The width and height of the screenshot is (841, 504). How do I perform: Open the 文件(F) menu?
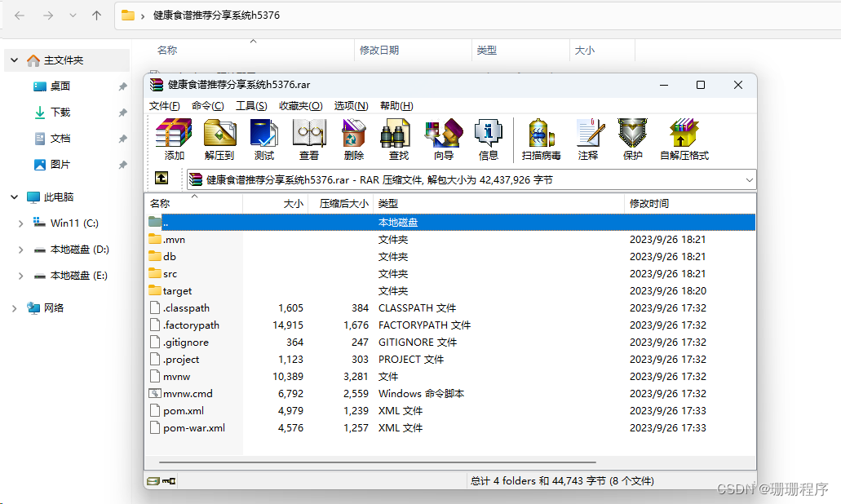point(164,106)
